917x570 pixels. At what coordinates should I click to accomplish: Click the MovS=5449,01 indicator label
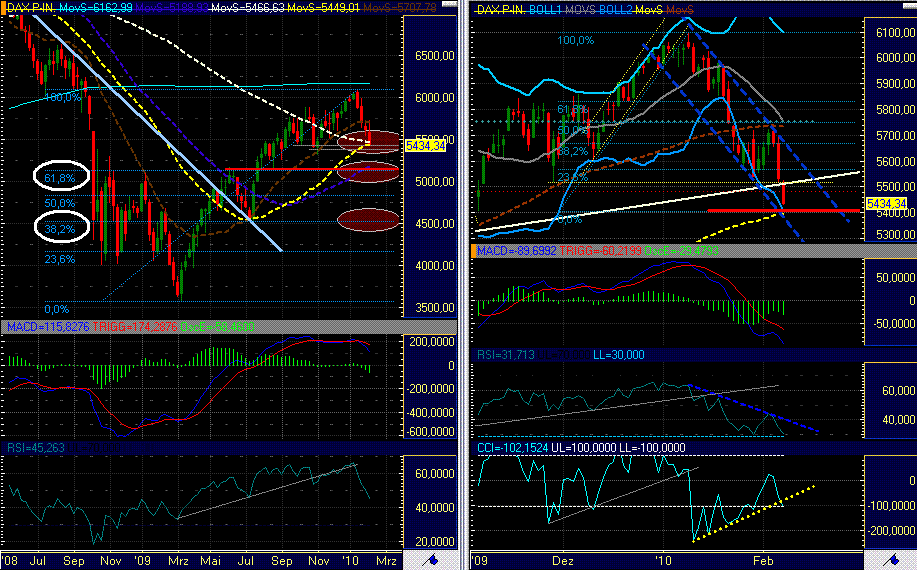[323, 8]
